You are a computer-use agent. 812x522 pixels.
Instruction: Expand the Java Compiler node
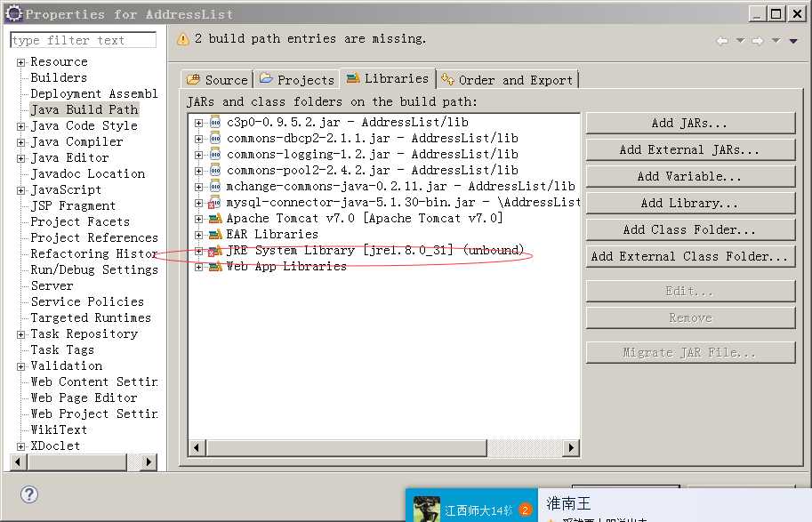(20, 143)
